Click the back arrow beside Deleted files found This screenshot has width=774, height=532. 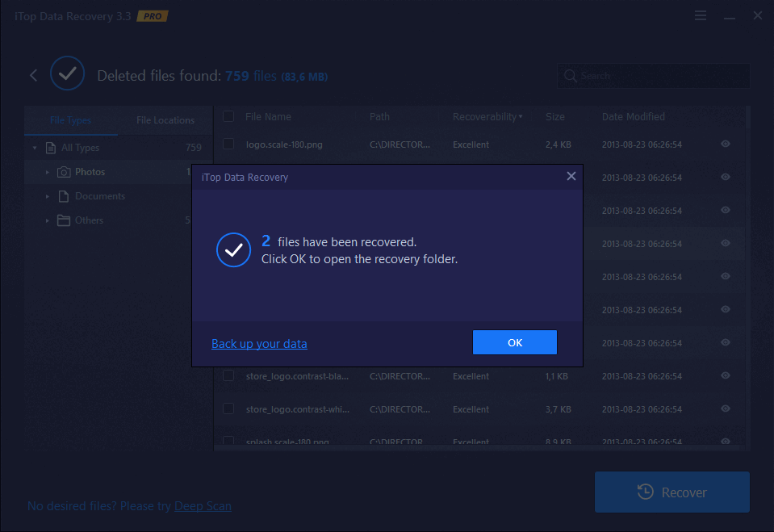pyautogui.click(x=34, y=76)
